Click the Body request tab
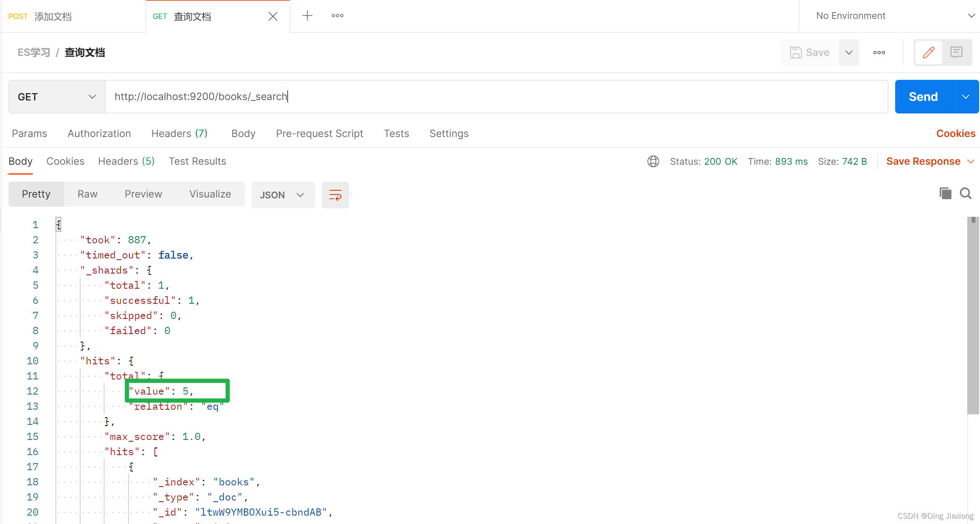Screen dimensions: 980x524 [243, 133]
